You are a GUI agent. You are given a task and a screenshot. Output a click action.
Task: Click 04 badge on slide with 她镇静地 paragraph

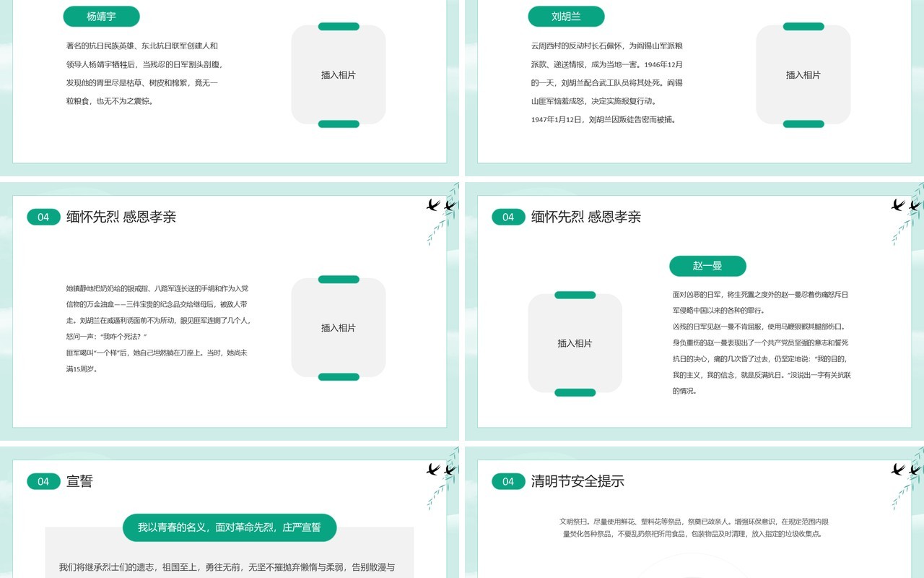(x=43, y=217)
